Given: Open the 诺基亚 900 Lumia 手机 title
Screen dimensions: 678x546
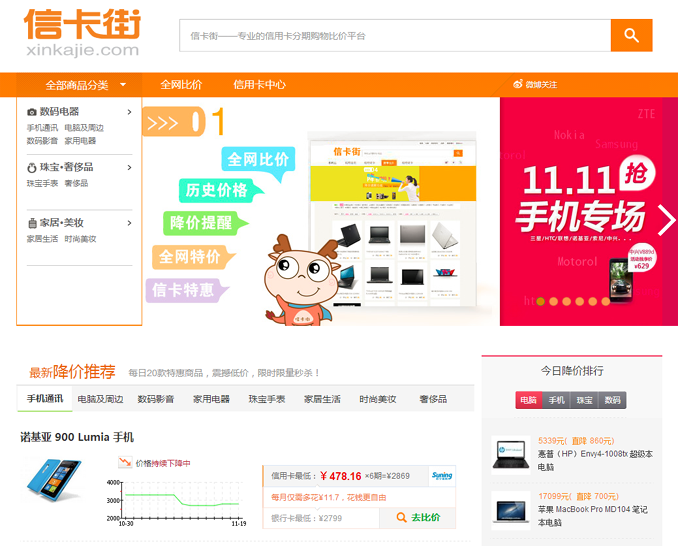Looking at the screenshot, I should [77, 437].
